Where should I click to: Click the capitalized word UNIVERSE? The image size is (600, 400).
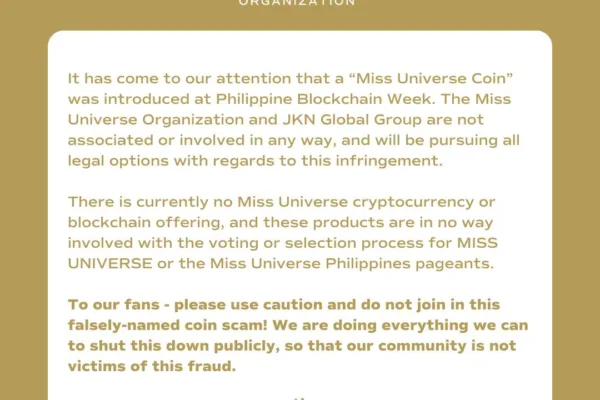pos(110,264)
